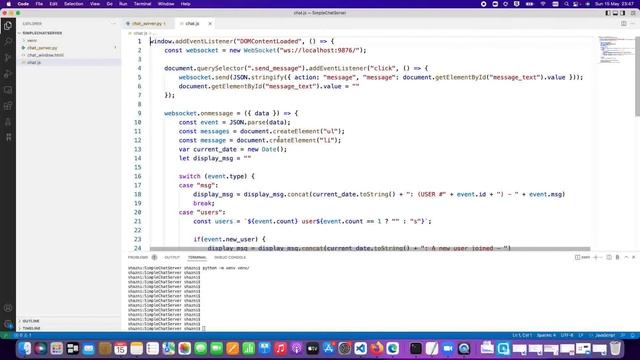Go to line via Ln 1, Col 1
640x360 pixels.
point(522,335)
